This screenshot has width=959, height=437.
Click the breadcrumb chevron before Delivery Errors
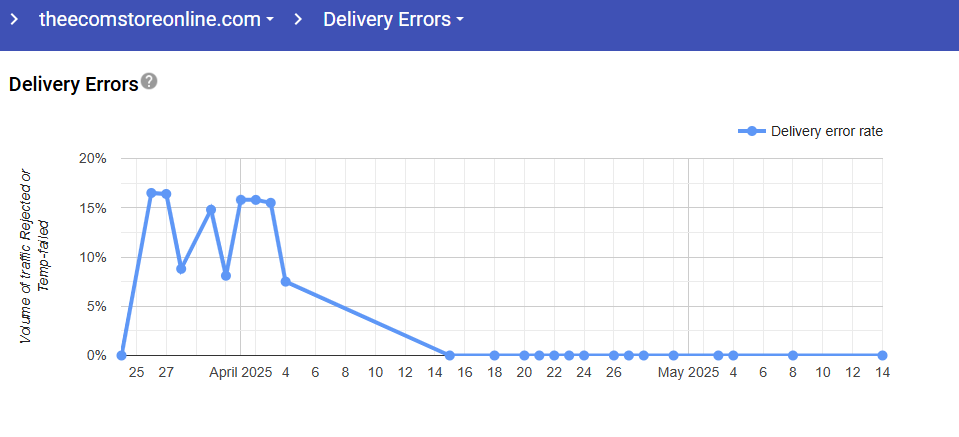point(298,19)
